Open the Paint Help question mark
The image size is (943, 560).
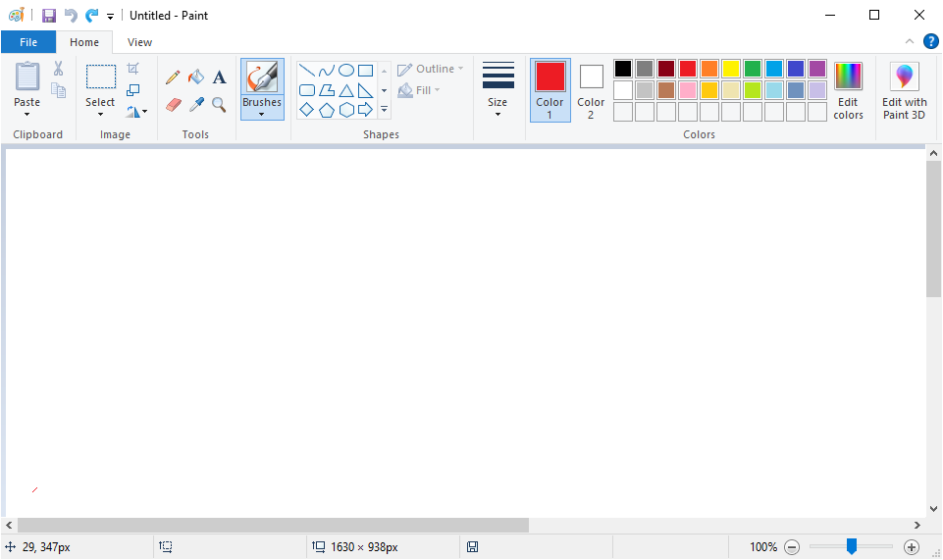click(x=931, y=41)
